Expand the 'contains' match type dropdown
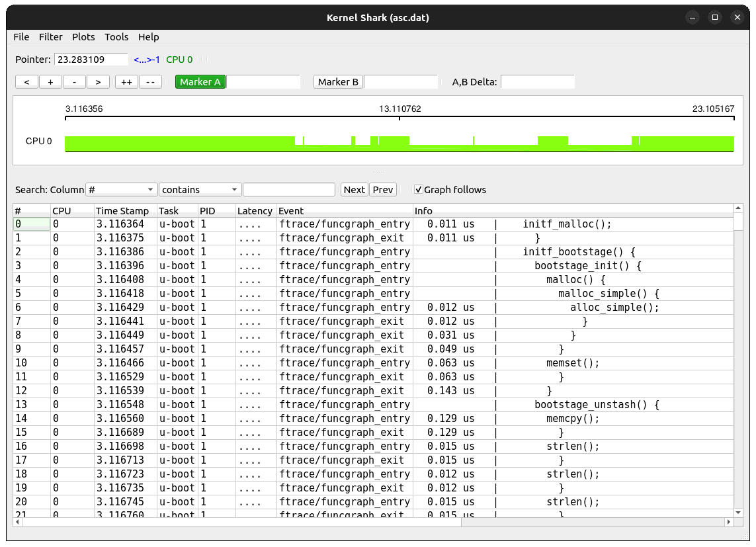 [x=200, y=190]
